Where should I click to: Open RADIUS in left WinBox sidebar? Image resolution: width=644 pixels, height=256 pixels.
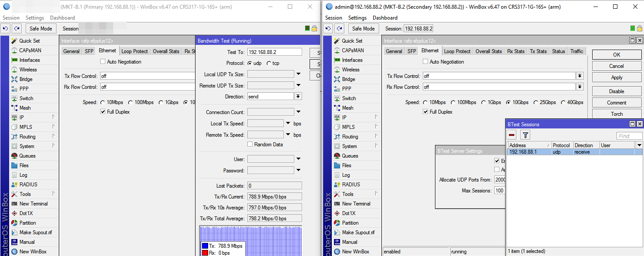click(28, 185)
